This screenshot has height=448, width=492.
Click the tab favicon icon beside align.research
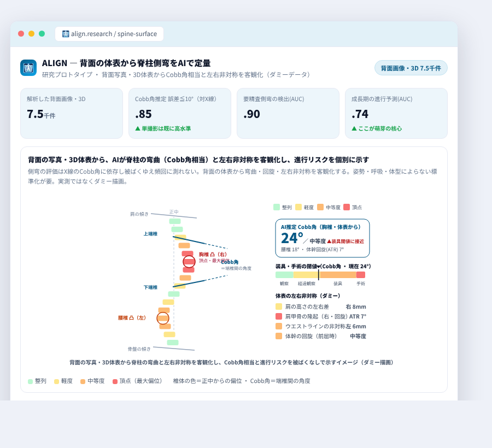point(65,34)
